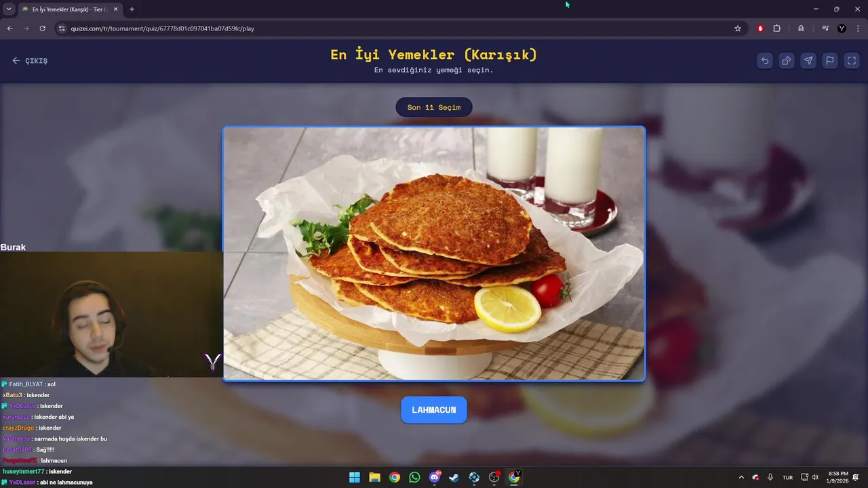Navigate back in browser
This screenshot has height=488, width=868.
[9, 28]
